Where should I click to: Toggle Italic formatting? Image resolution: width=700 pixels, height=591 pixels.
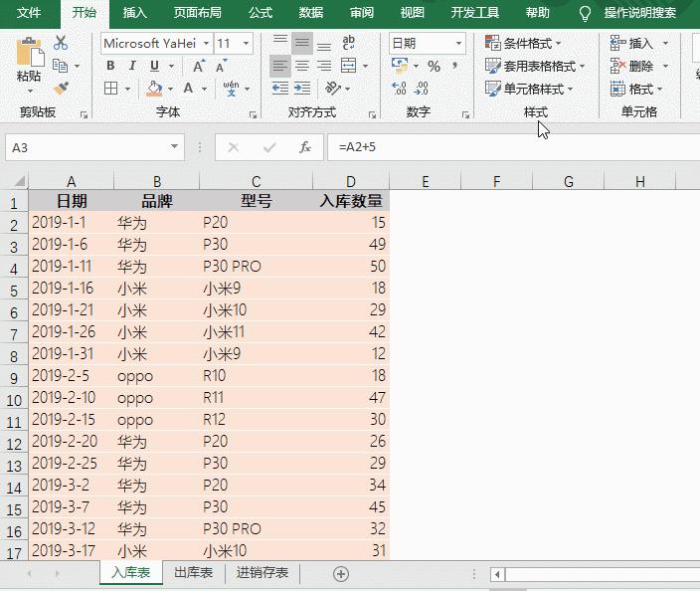pyautogui.click(x=132, y=66)
